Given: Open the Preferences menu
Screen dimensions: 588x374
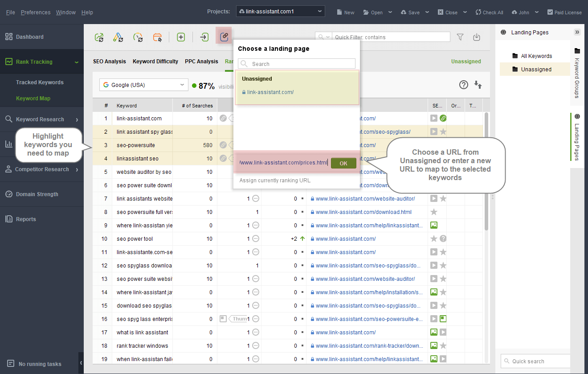Looking at the screenshot, I should [x=36, y=12].
